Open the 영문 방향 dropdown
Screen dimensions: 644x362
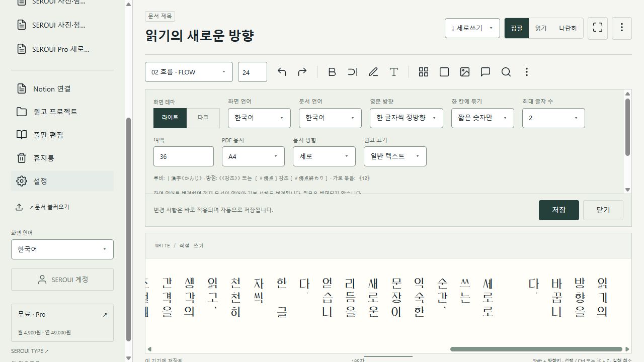click(x=407, y=118)
